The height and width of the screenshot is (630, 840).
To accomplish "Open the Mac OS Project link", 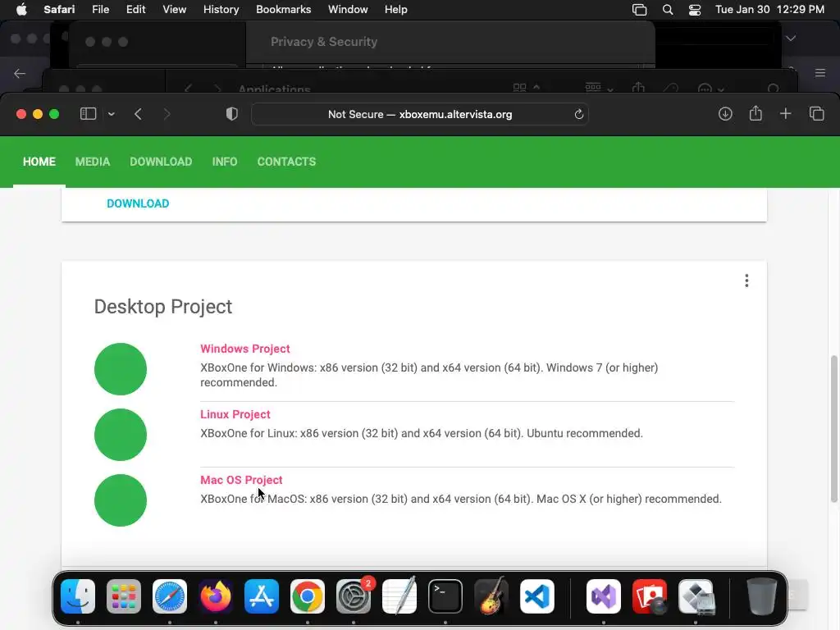I will [x=241, y=480].
